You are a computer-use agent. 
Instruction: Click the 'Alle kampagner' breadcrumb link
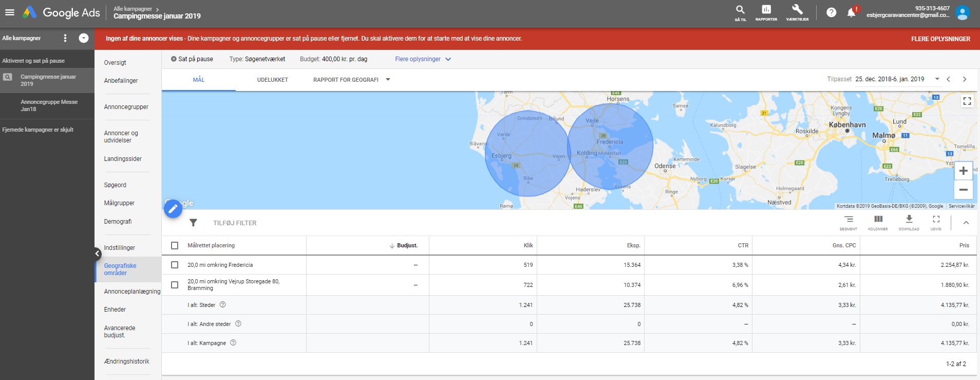(133, 9)
